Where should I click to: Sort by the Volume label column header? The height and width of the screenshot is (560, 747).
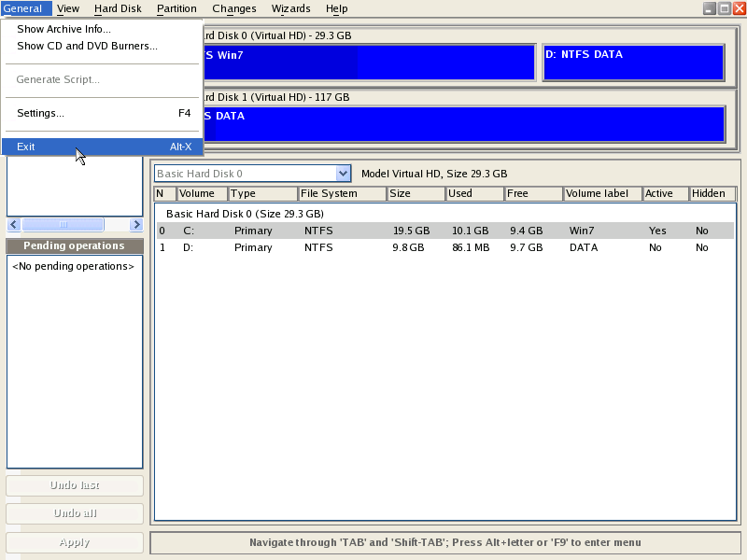pos(602,194)
